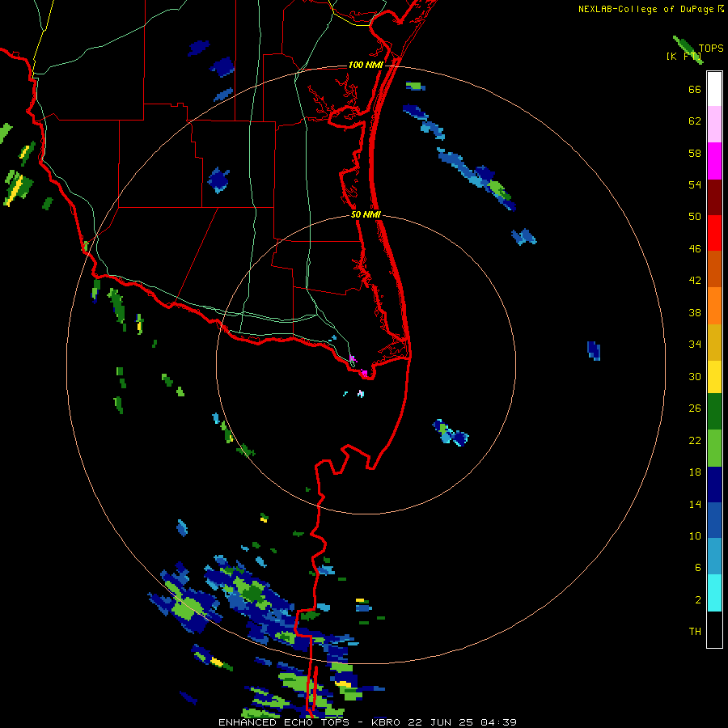Click the 100 NMI range ring label
The height and width of the screenshot is (728, 728).
pyautogui.click(x=366, y=65)
